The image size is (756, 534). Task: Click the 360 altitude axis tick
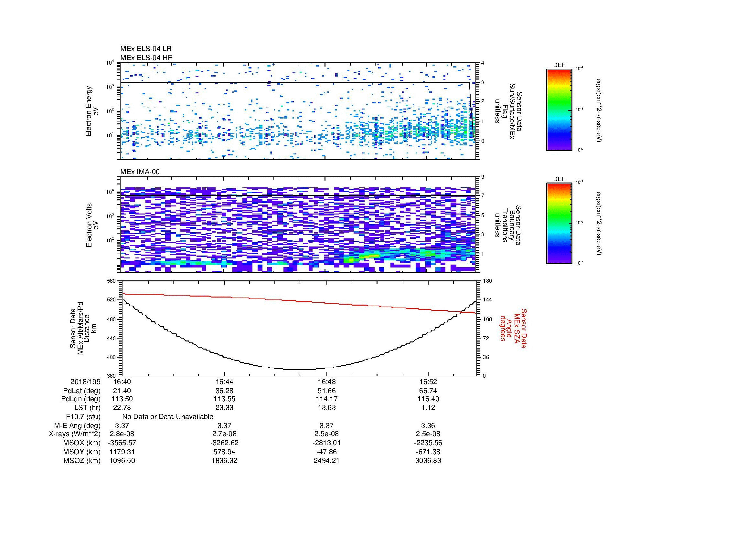click(x=112, y=376)
